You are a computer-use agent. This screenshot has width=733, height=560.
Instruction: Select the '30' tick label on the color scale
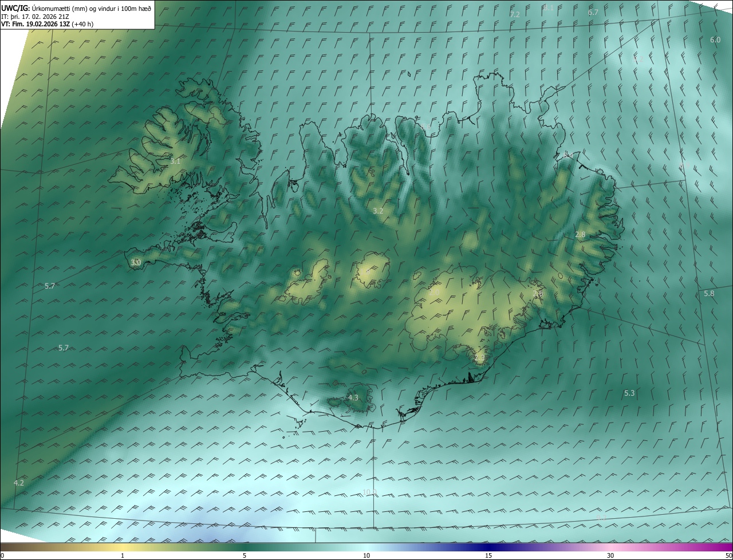610,555
